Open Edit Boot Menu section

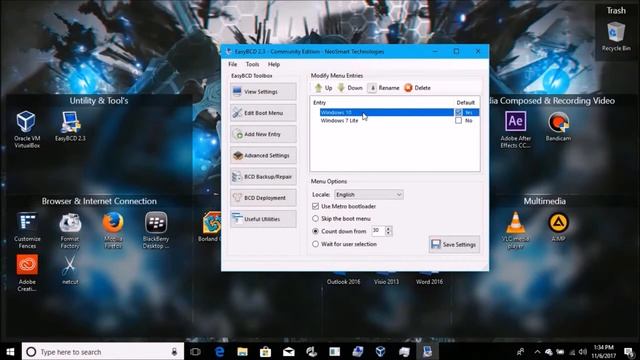tap(263, 113)
